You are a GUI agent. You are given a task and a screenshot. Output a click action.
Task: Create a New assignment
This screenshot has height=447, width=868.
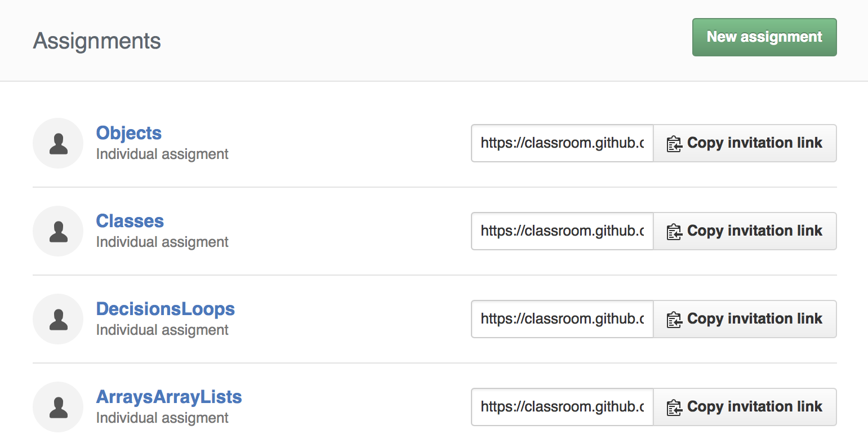[x=764, y=37]
